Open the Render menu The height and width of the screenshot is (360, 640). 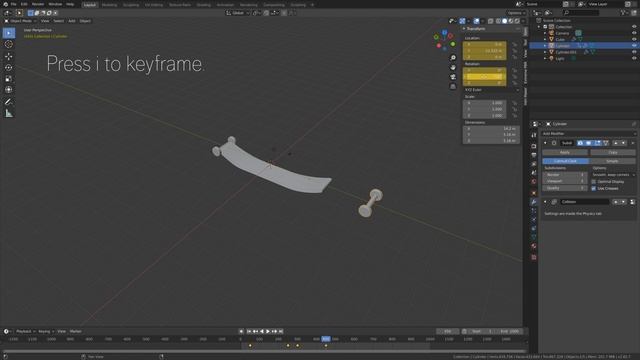pos(38,4)
